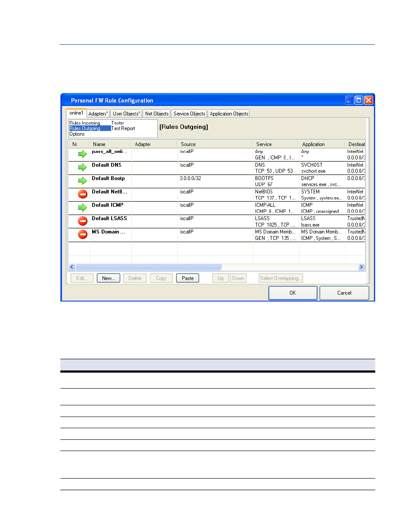Screen dimensions: 411x532
Task: Maximize the Personal FW Rule Configuration window
Action: click(x=359, y=100)
